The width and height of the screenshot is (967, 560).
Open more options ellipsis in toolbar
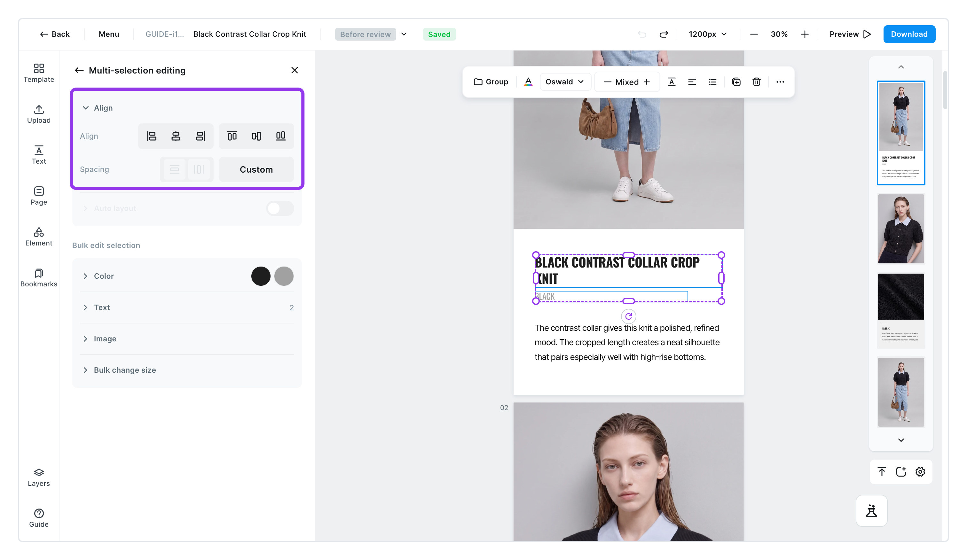click(780, 82)
